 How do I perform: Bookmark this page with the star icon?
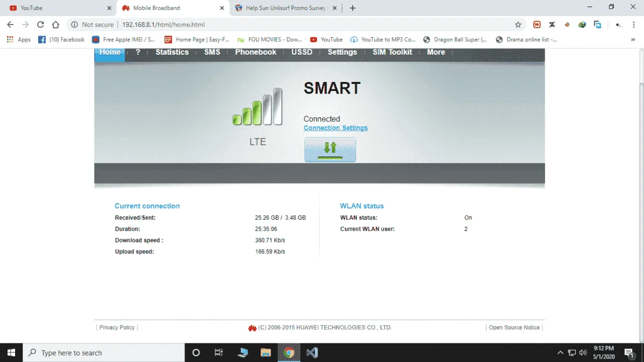pos(518,25)
